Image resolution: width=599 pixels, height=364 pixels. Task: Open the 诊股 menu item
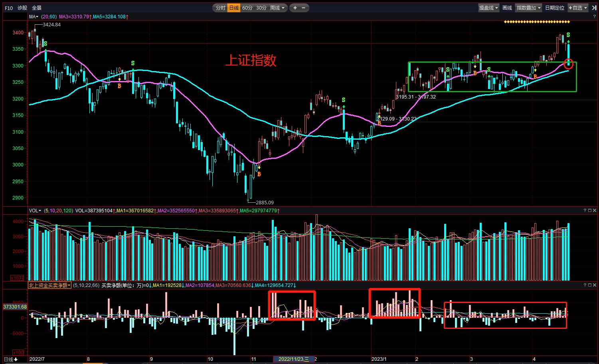coord(22,8)
